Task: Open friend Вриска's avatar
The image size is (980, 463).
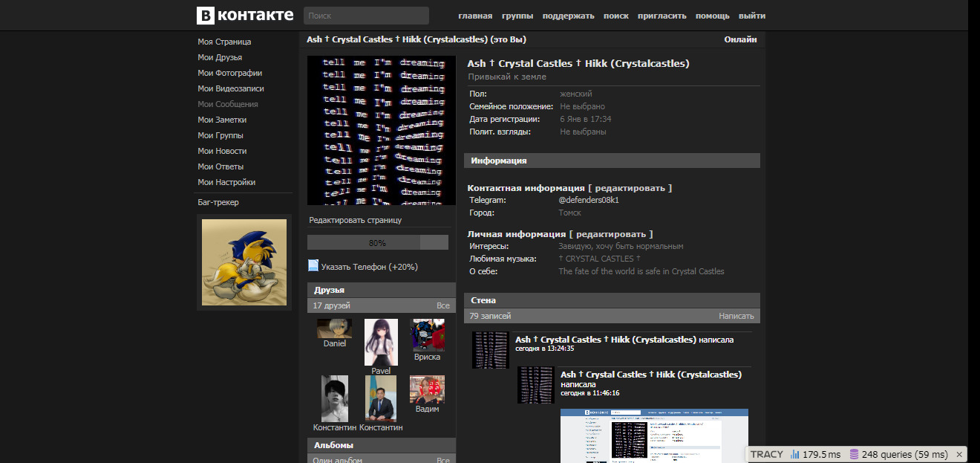Action: (428, 335)
